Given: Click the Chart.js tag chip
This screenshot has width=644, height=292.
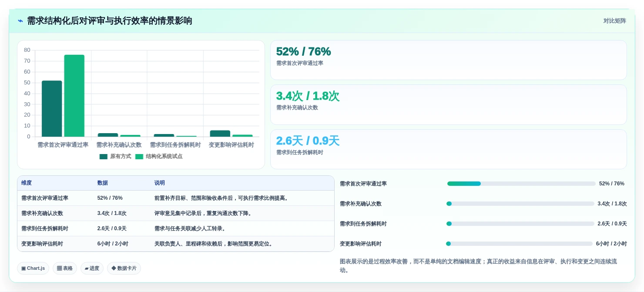Looking at the screenshot, I should coord(33,269).
